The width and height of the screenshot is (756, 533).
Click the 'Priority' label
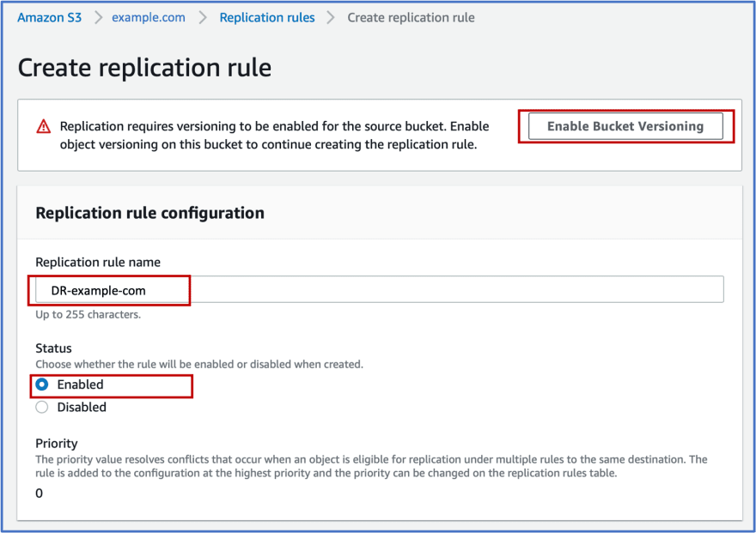[x=57, y=444]
